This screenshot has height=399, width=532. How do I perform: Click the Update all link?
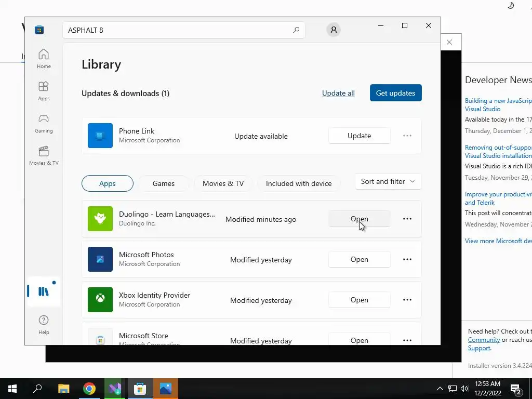pyautogui.click(x=338, y=94)
